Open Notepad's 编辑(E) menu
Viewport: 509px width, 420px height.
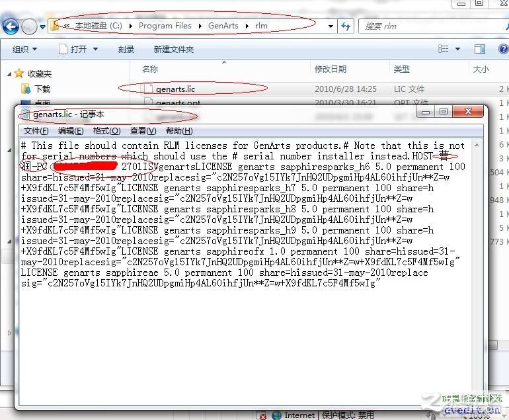(x=71, y=131)
